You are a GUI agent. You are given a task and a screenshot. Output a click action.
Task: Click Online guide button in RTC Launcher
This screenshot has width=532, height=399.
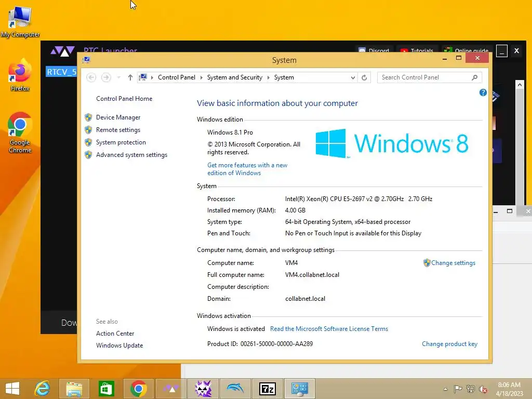click(x=467, y=50)
